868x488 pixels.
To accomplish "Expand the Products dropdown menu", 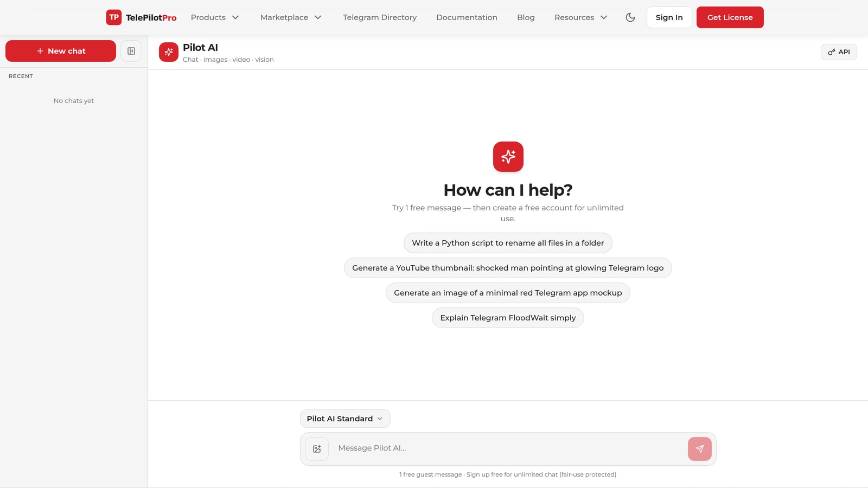I will [x=215, y=17].
